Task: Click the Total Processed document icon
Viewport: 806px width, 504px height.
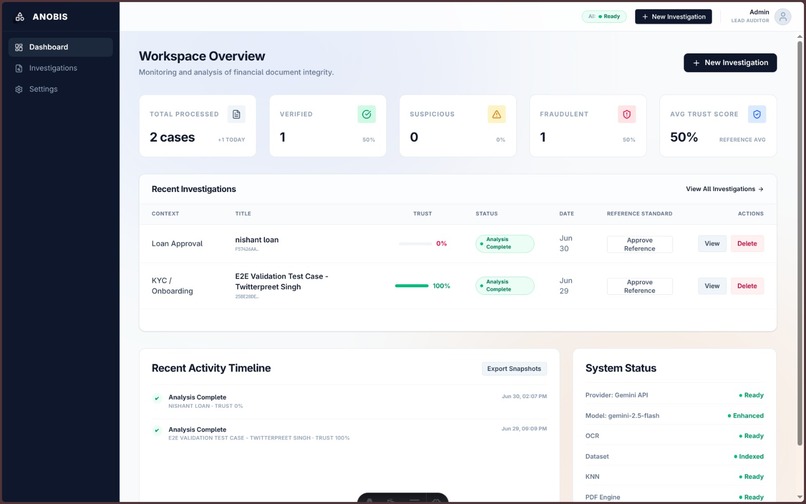Action: click(x=236, y=114)
